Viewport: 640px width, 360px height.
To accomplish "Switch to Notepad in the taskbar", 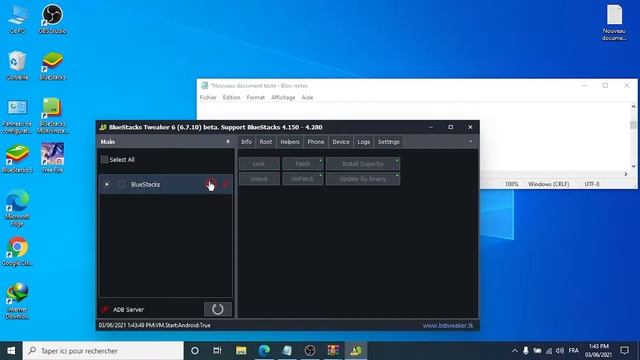I will coord(287,351).
